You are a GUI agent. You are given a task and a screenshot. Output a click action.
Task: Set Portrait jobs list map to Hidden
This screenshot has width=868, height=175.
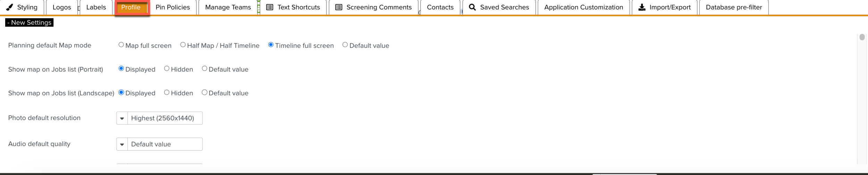167,69
